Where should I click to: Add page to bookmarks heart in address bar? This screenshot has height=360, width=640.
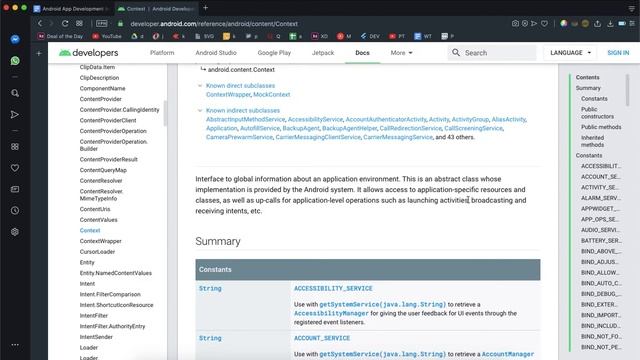click(x=544, y=24)
